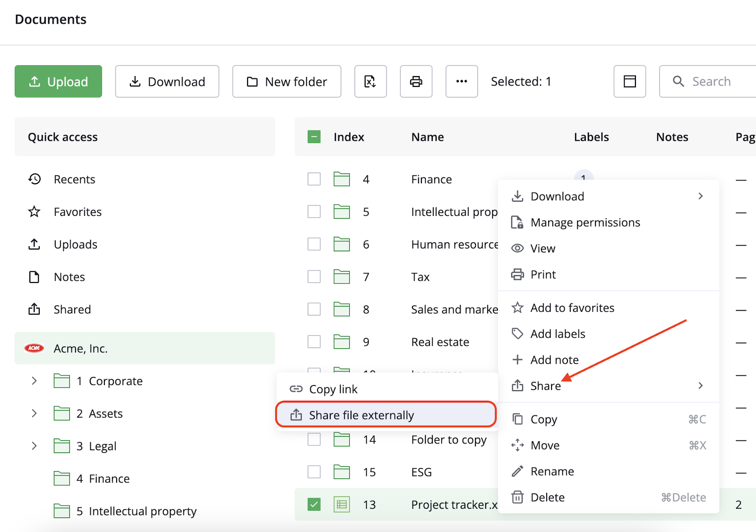The width and height of the screenshot is (756, 532).
Task: Check the Tax row checkbox
Action: point(314,277)
